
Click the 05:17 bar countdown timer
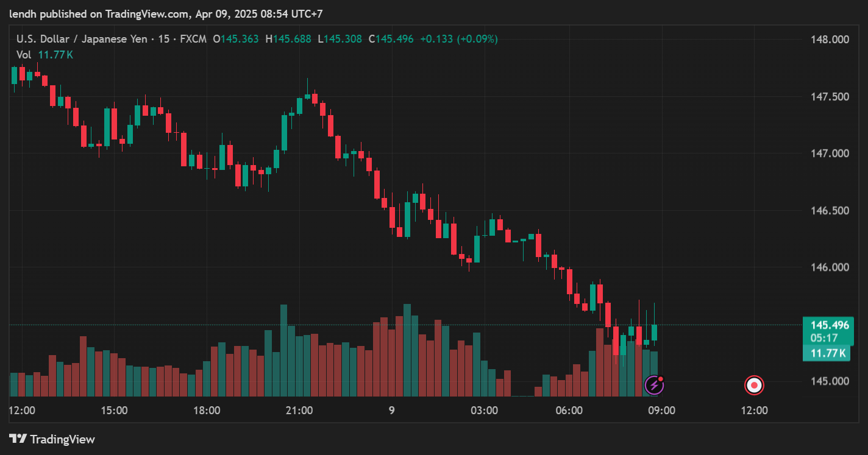point(824,337)
